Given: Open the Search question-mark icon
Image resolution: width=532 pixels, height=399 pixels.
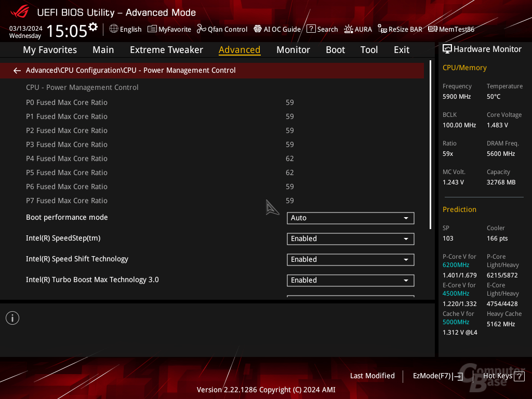Looking at the screenshot, I should [x=311, y=29].
